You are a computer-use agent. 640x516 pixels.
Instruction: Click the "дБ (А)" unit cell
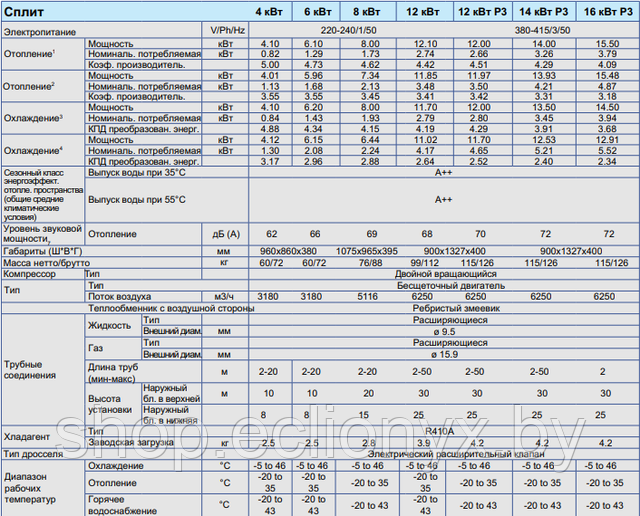(226, 234)
